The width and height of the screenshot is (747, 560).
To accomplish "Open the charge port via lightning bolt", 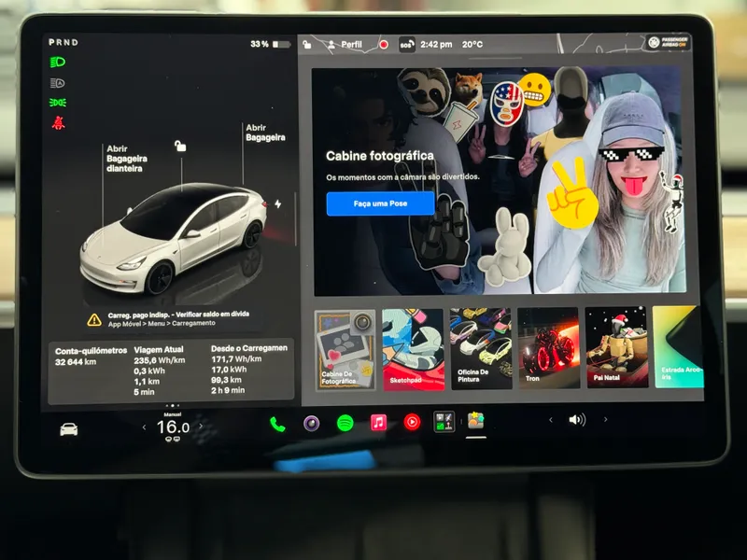I will coord(277,204).
